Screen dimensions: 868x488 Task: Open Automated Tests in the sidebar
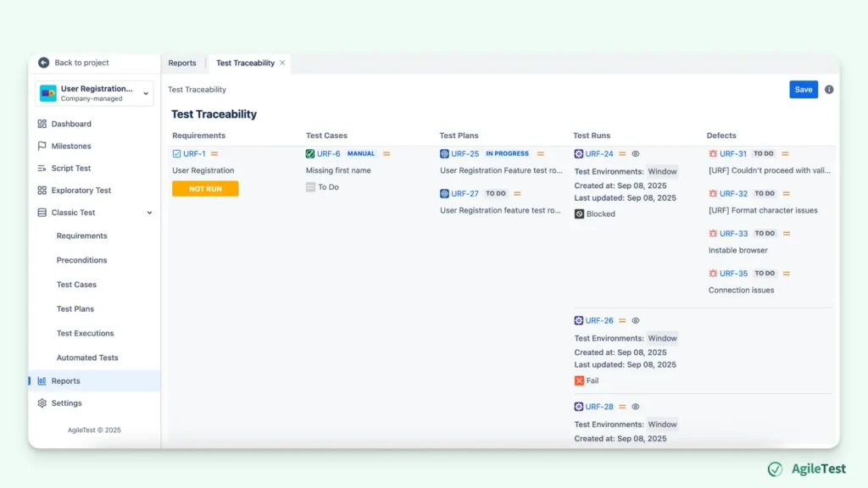pos(87,358)
